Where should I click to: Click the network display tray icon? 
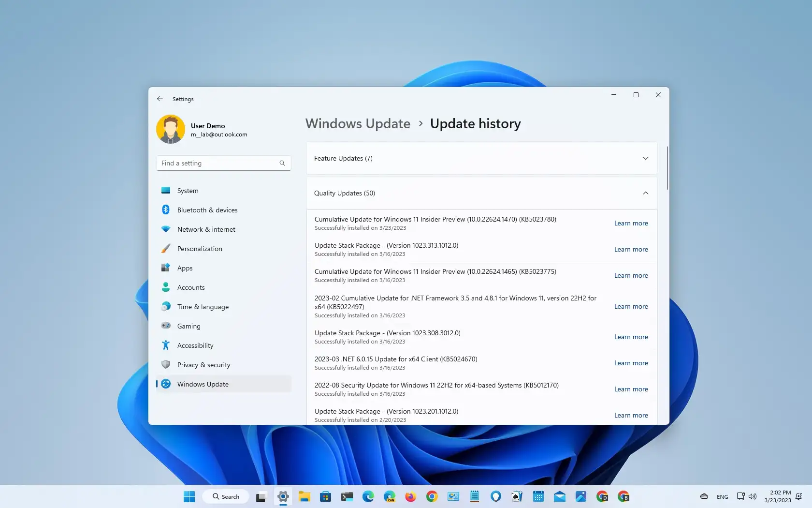point(740,496)
